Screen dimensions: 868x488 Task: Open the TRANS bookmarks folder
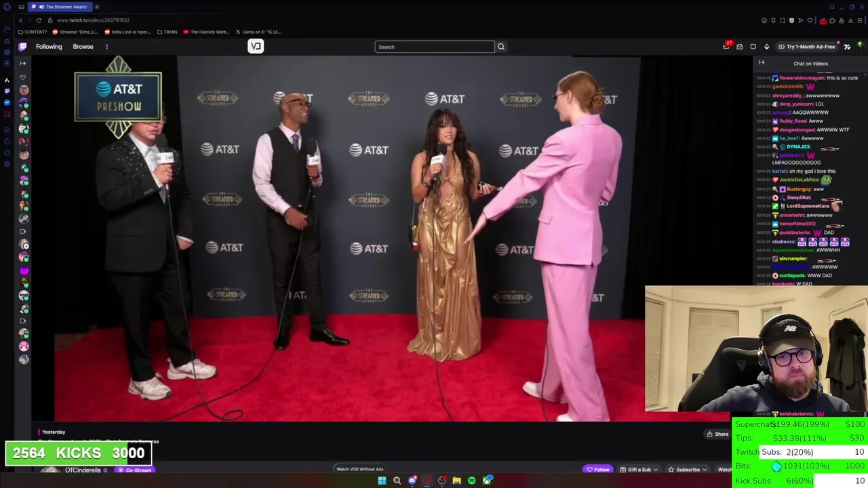coord(167,32)
